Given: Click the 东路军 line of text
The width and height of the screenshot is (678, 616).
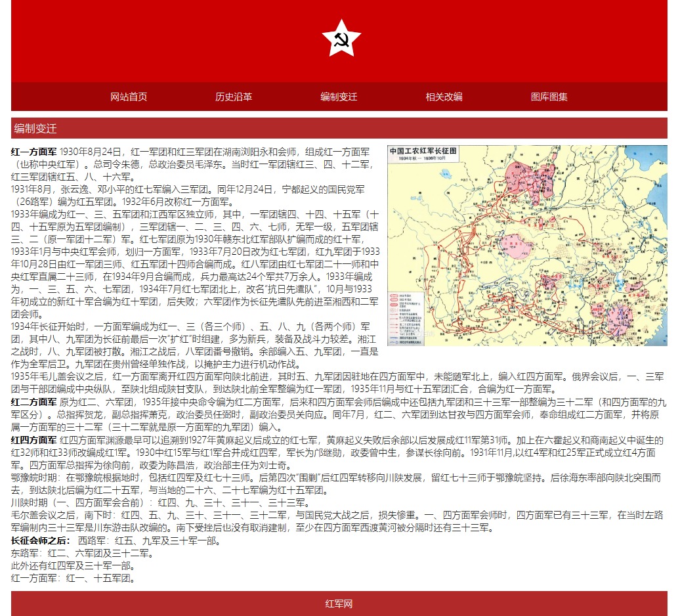Looking at the screenshot, I should coord(82,553).
